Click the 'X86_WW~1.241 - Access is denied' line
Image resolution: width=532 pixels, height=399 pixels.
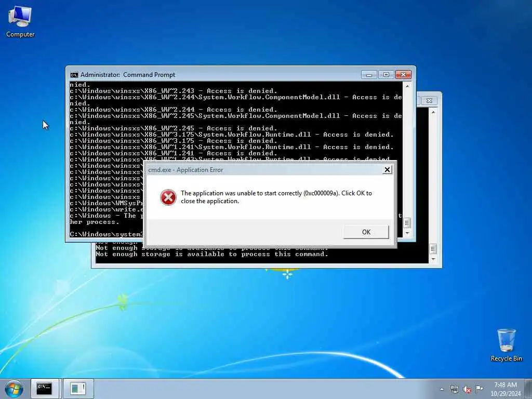(174, 153)
